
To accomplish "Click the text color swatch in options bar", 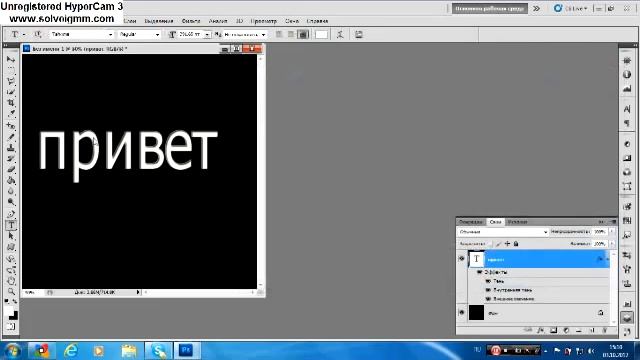I will [321, 35].
